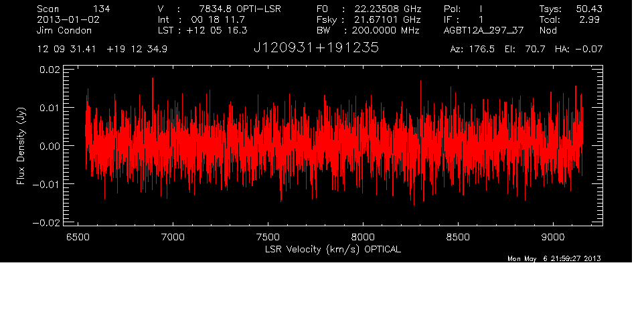Screen dimensions: 644x328
Task: Click LSR Velocity (km/s) OPTICAL axis label
Action: [333, 250]
